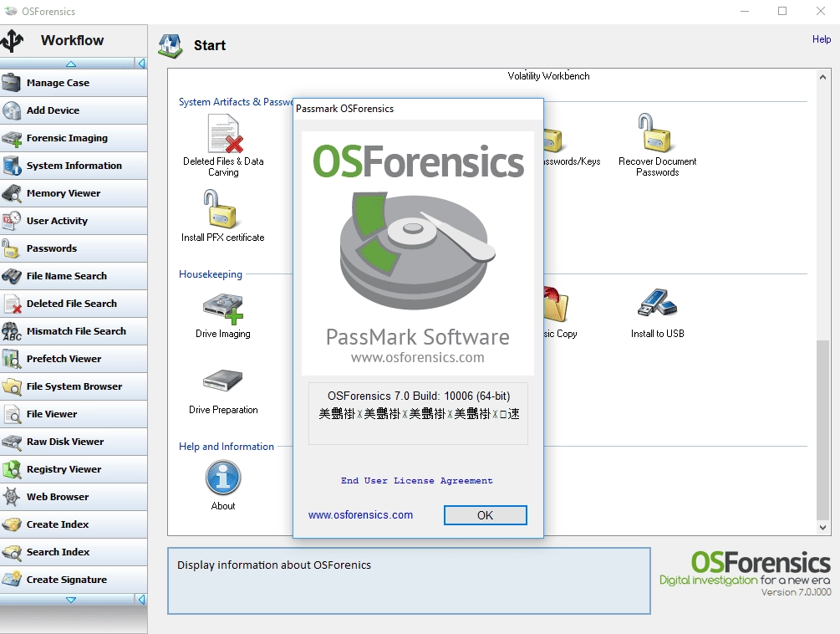Launch Registry Viewer

(x=74, y=469)
